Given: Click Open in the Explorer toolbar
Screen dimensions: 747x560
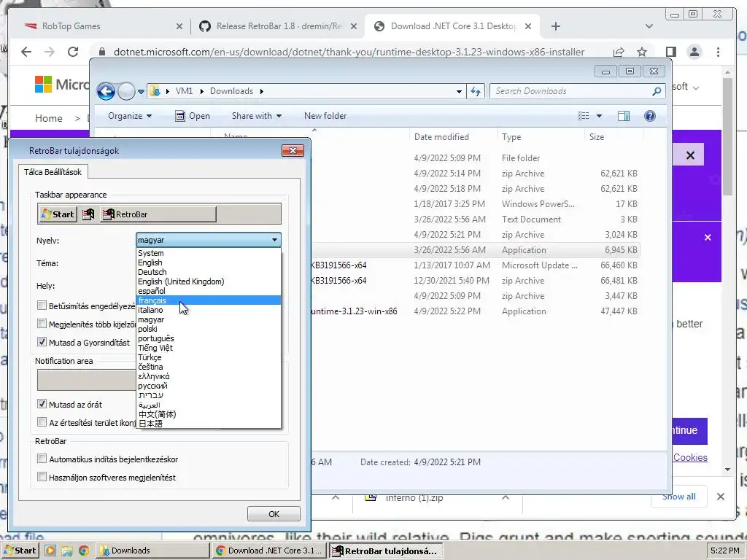Looking at the screenshot, I should tap(193, 116).
